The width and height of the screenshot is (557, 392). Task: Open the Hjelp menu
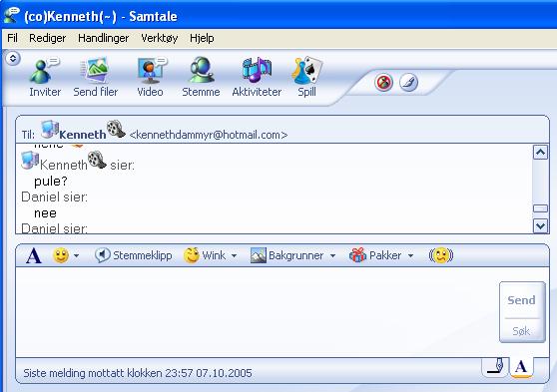(x=202, y=38)
